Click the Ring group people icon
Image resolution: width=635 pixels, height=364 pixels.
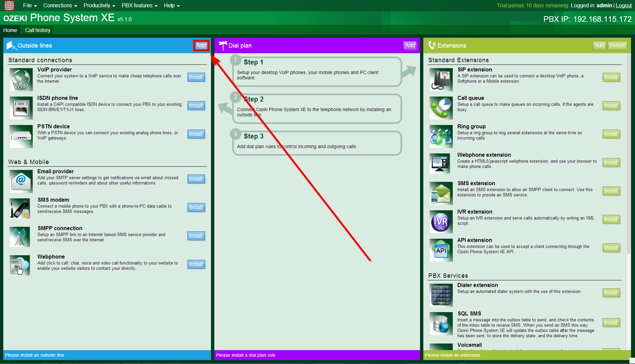coord(441,137)
